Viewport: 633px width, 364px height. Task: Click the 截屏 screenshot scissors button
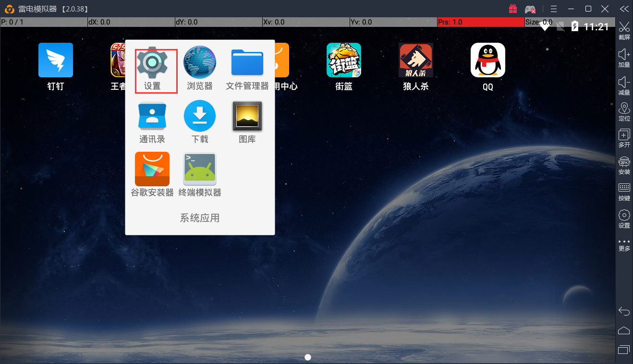624,31
